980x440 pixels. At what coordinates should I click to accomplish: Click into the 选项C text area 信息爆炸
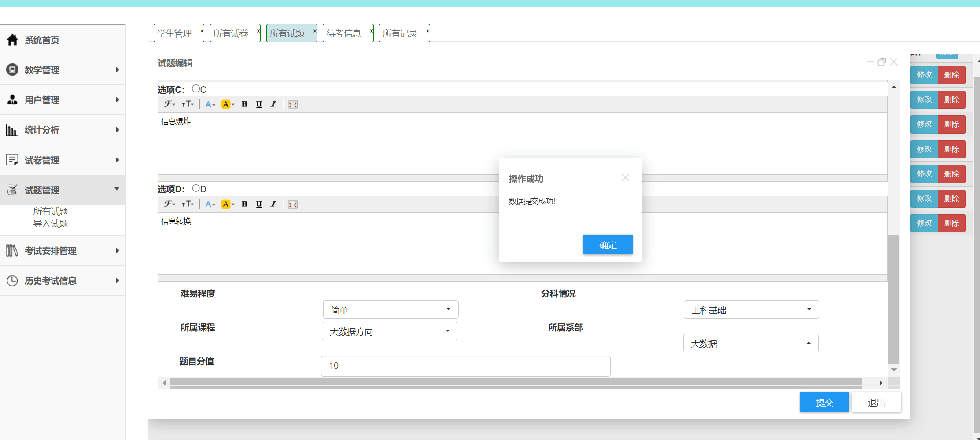coord(522,143)
